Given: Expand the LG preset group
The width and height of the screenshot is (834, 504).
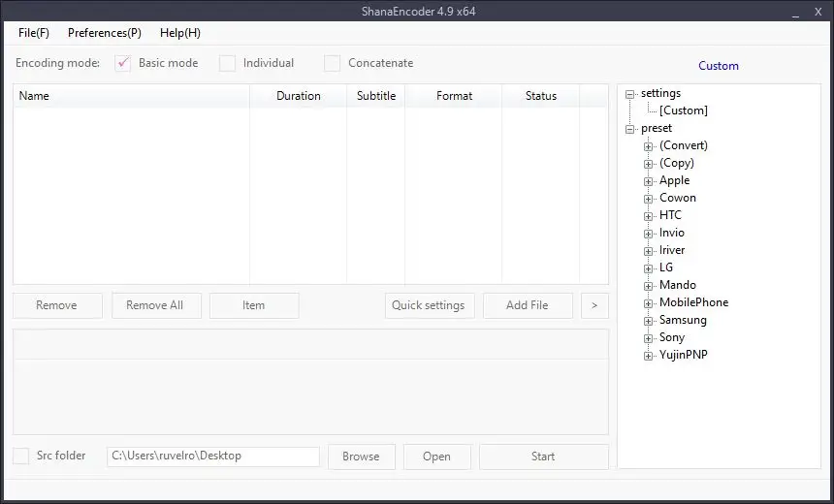Looking at the screenshot, I should pyautogui.click(x=648, y=268).
